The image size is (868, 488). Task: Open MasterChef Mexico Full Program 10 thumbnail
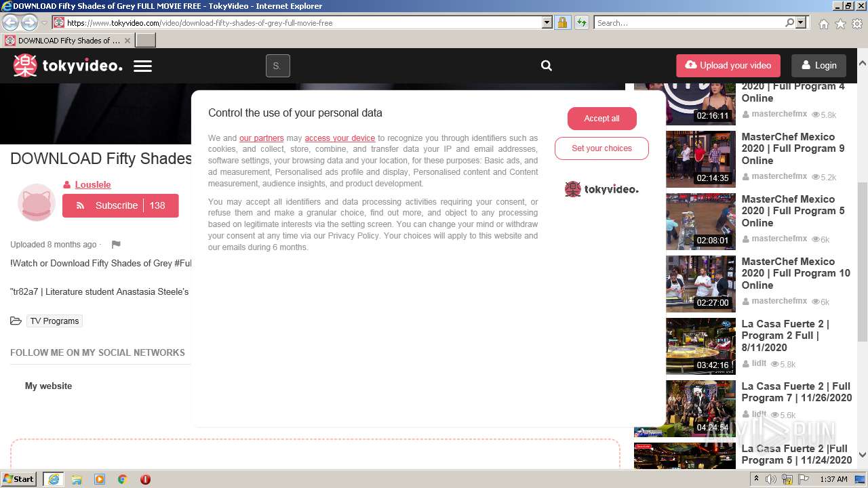pyautogui.click(x=701, y=284)
